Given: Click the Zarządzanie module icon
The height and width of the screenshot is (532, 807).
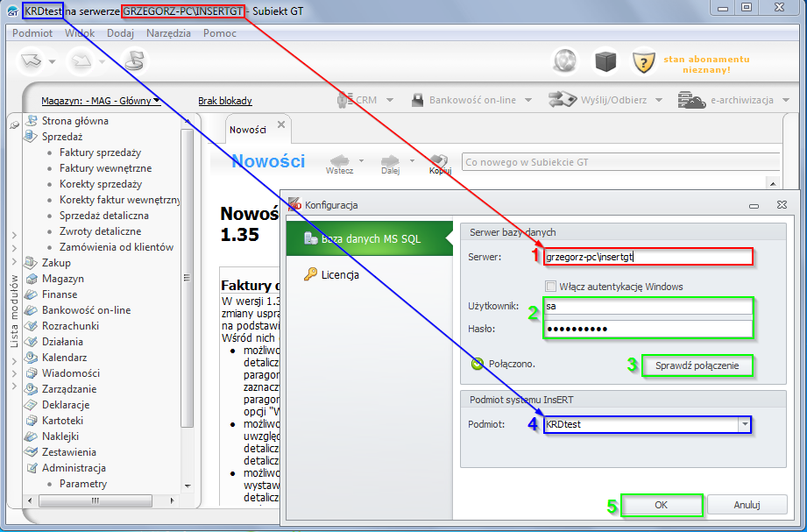Looking at the screenshot, I should coord(31,389).
